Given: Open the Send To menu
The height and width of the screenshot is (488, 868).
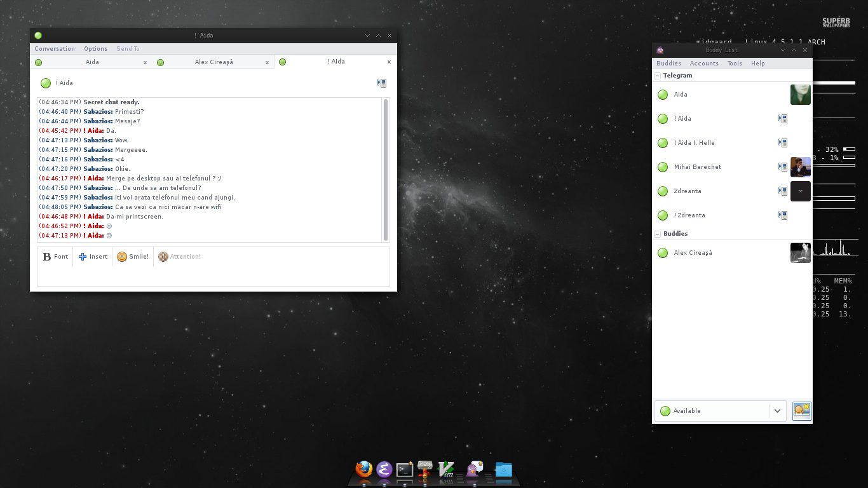Looking at the screenshot, I should point(128,49).
